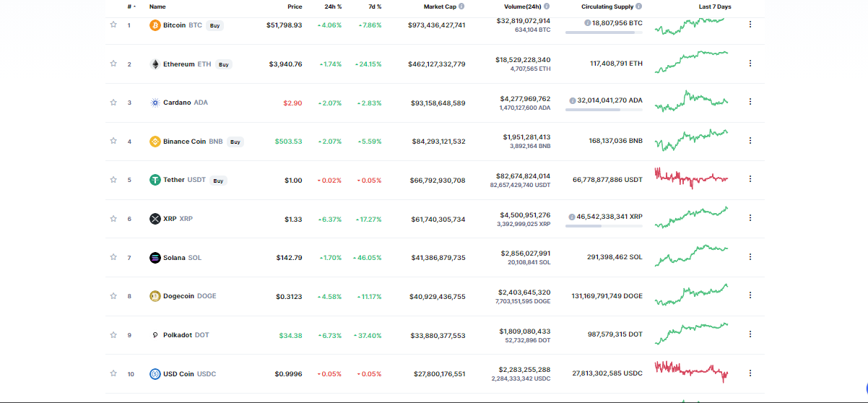Click the Solana coin logo
The height and width of the screenshot is (403, 868).
155,258
